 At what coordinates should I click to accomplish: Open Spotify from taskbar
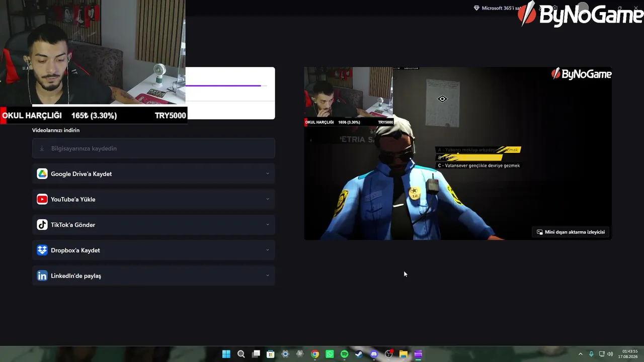click(344, 354)
